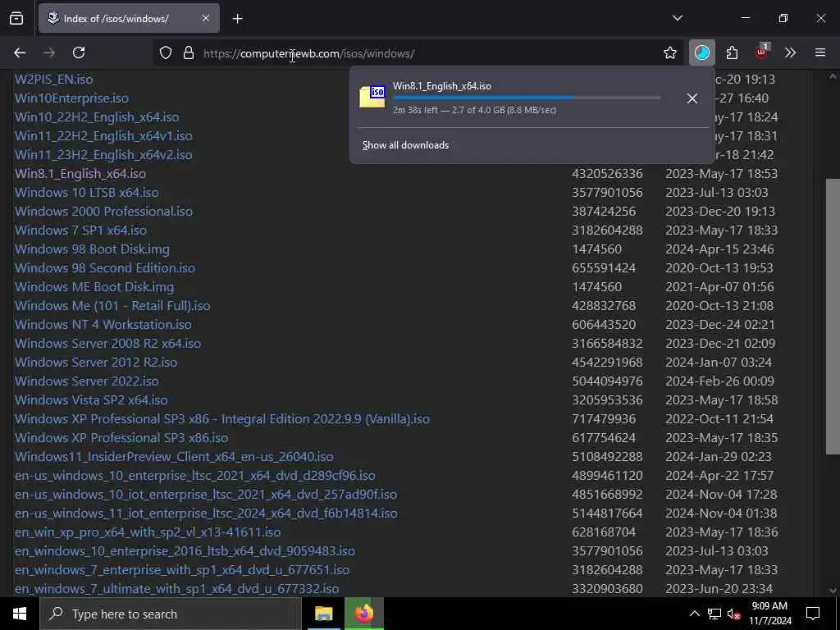Toggle the downloads panel button
Viewport: 840px width, 630px height.
tap(702, 52)
